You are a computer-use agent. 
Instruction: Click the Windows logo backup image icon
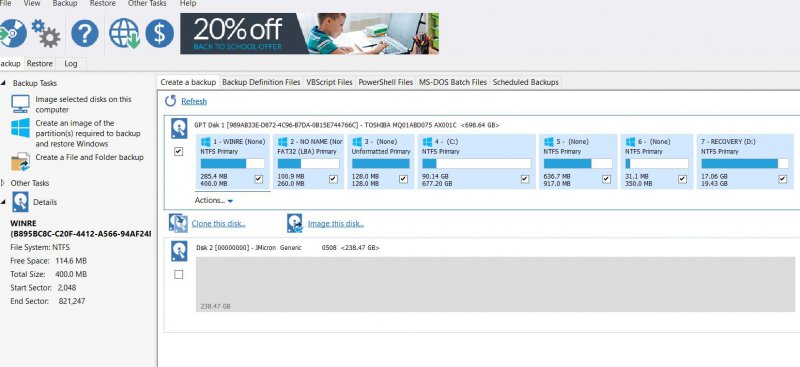click(20, 128)
